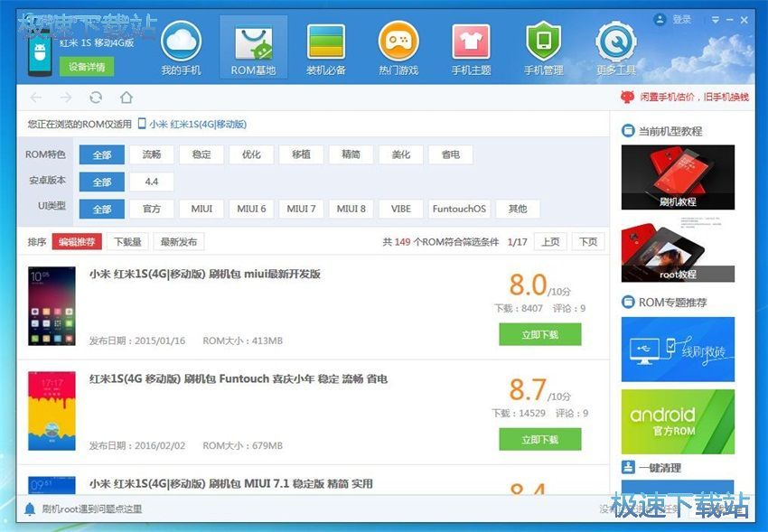Click 当前机型教程 section icon
768x532 pixels.
point(628,131)
